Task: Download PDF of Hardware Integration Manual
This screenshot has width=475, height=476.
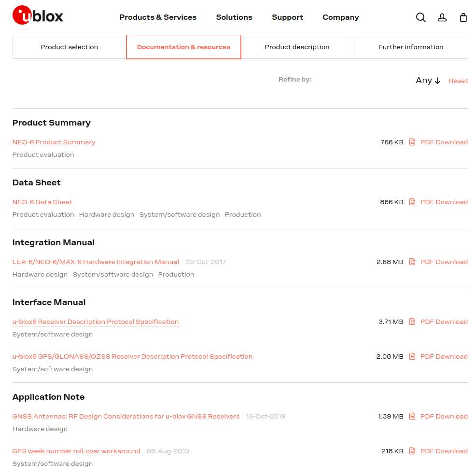Action: [444, 262]
